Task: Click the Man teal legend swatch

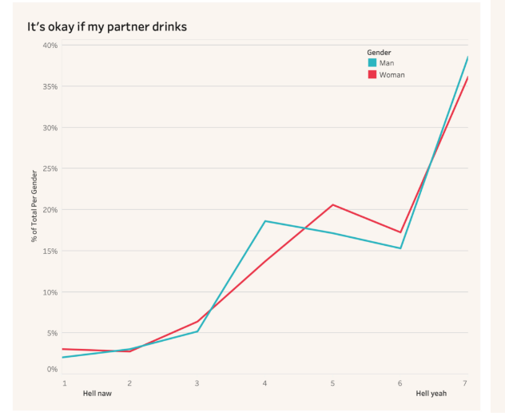Action: 372,63
